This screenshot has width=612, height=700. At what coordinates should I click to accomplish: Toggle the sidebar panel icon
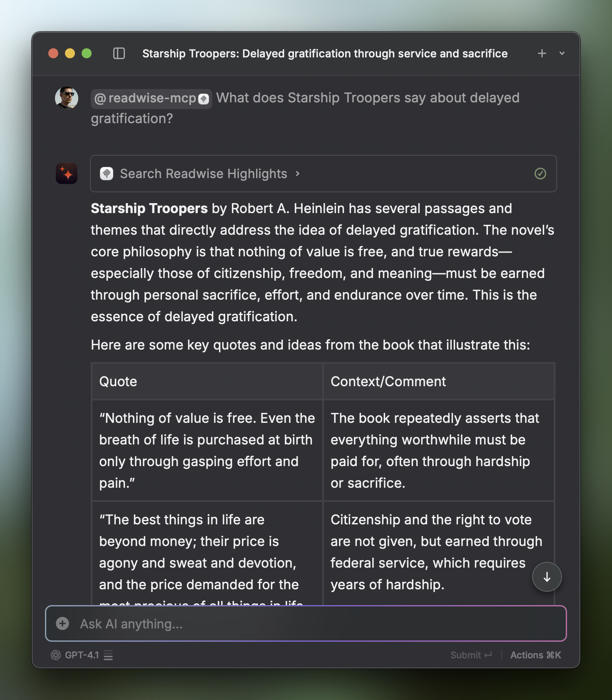[119, 53]
